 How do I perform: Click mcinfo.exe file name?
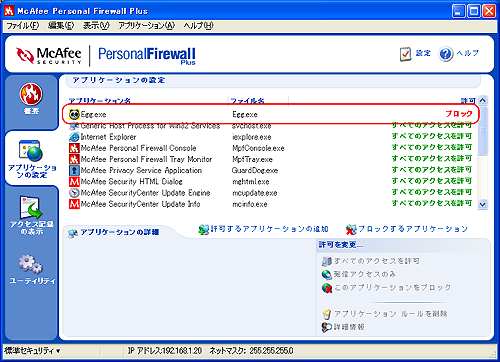(250, 204)
